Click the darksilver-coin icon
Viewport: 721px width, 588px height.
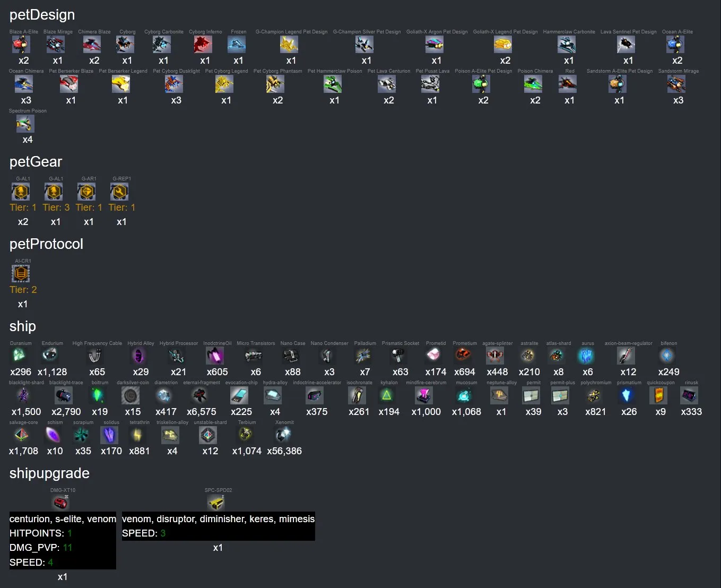pyautogui.click(x=131, y=395)
